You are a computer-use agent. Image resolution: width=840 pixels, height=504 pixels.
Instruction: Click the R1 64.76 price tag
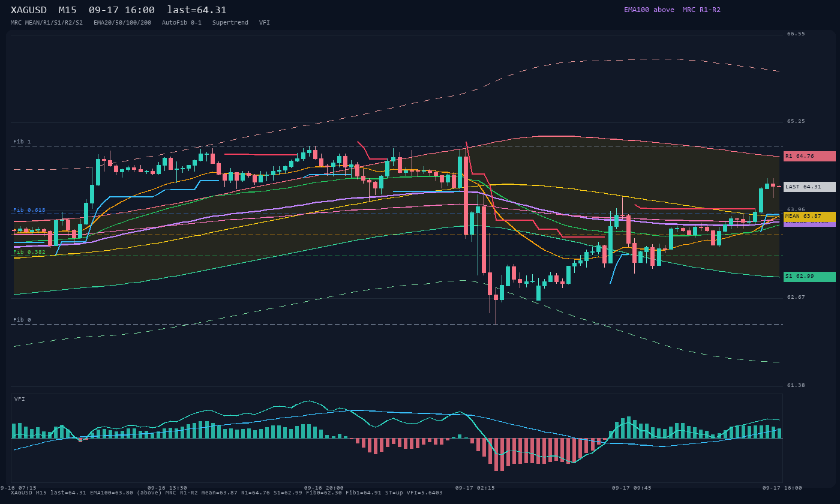pos(809,156)
